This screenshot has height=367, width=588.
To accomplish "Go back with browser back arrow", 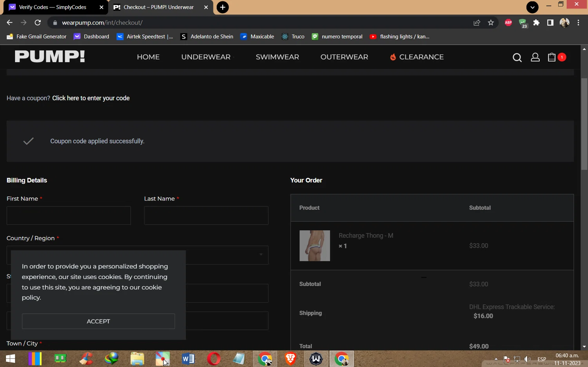I will tap(10, 23).
